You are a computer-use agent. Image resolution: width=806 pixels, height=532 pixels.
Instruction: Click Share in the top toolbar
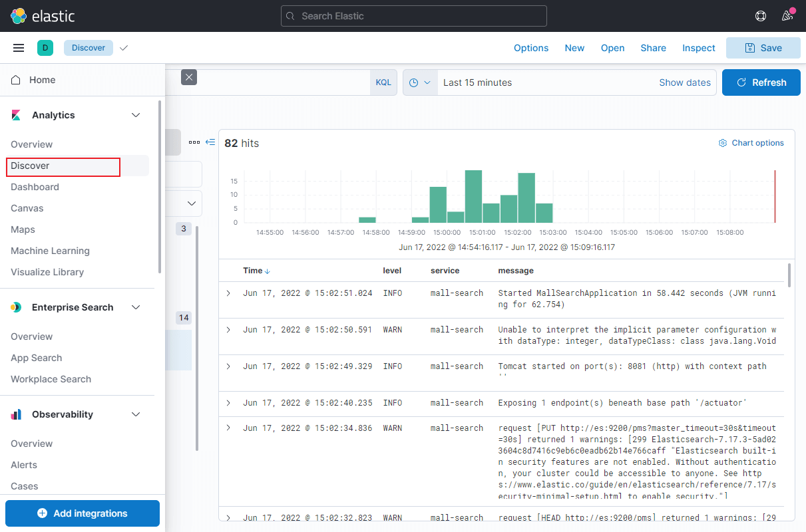click(x=653, y=48)
